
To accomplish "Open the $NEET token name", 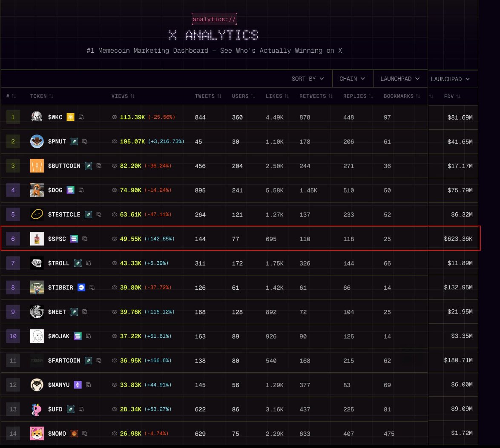I will point(57,311).
